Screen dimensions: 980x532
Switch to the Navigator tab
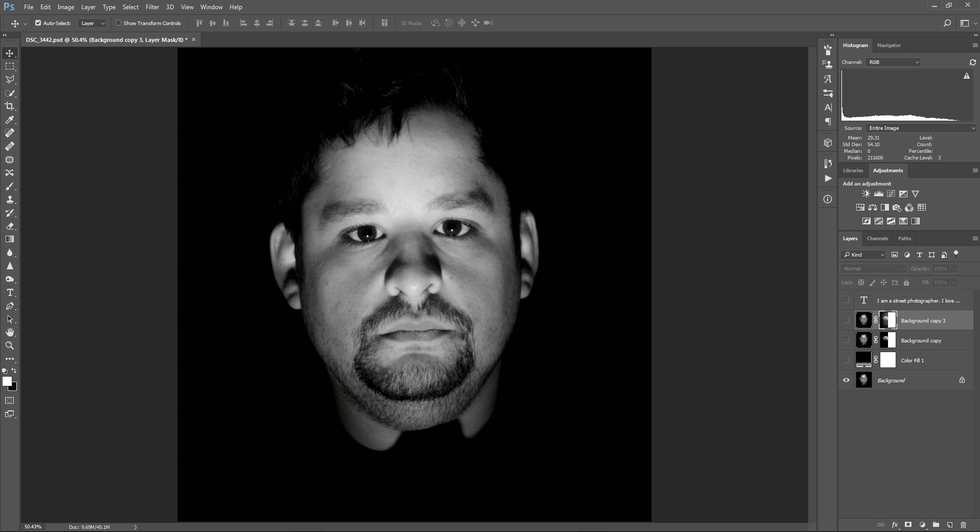pyautogui.click(x=888, y=45)
